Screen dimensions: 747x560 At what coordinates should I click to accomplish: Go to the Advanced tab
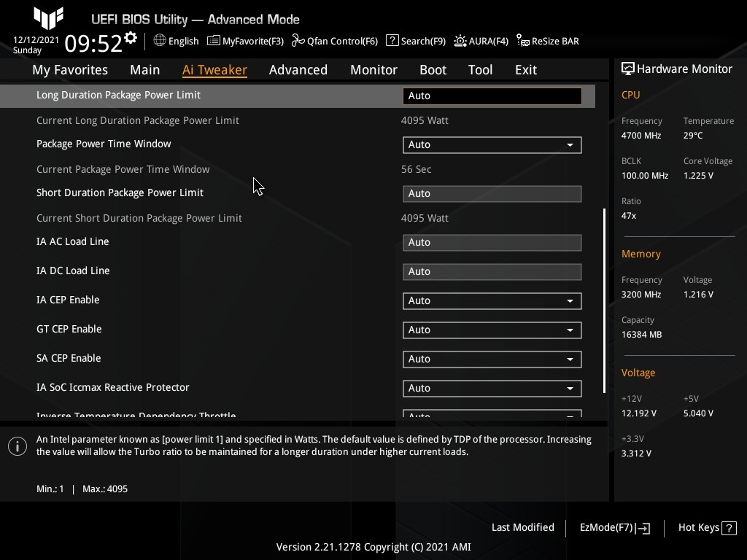click(x=298, y=70)
